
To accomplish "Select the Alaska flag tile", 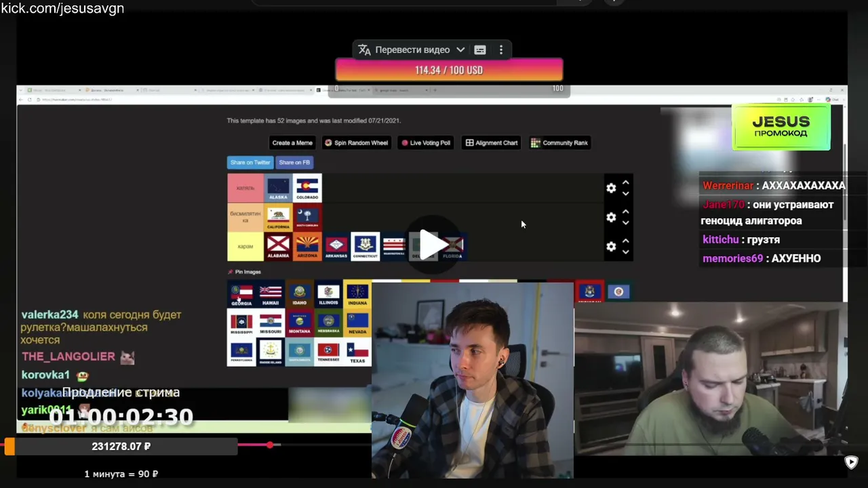I will pyautogui.click(x=278, y=188).
